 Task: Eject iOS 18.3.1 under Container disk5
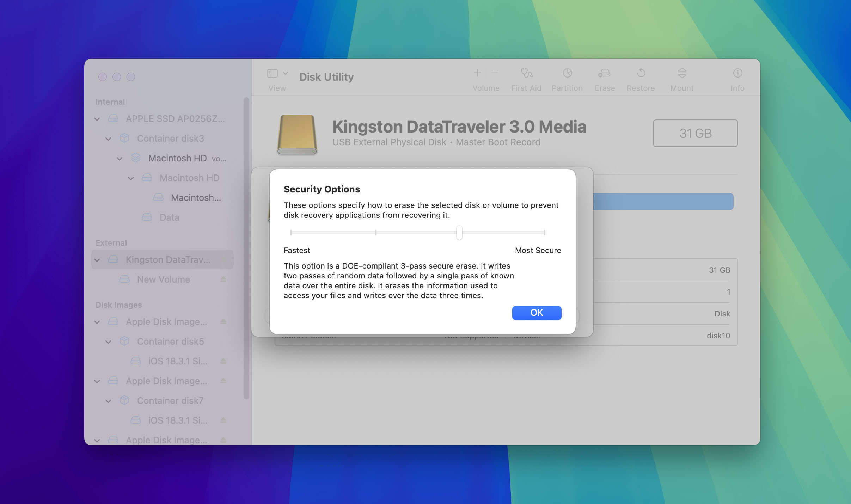point(223,361)
